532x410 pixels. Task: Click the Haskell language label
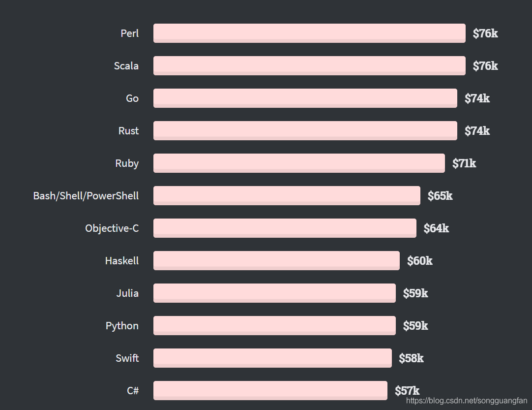tap(122, 260)
